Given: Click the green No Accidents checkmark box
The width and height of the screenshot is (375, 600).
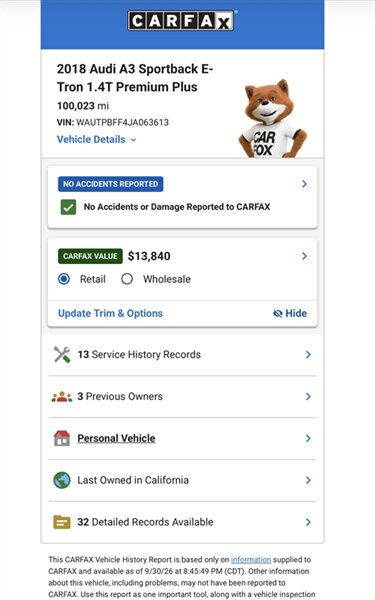Looking at the screenshot, I should (68, 207).
